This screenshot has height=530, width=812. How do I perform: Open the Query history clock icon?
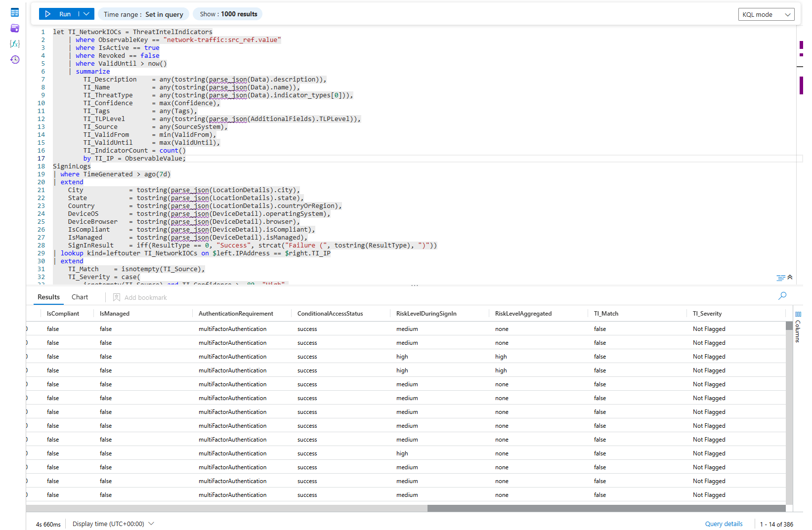(15, 60)
